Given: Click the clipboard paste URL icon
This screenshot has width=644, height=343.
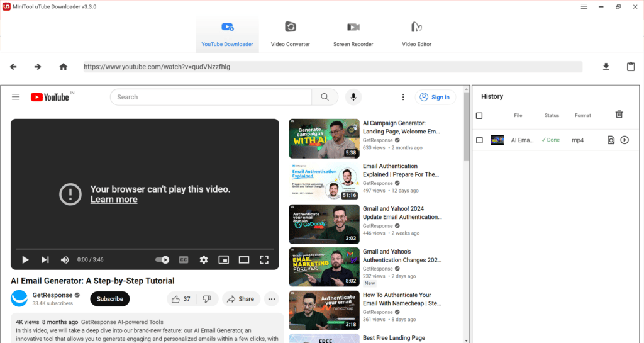Looking at the screenshot, I should [631, 67].
